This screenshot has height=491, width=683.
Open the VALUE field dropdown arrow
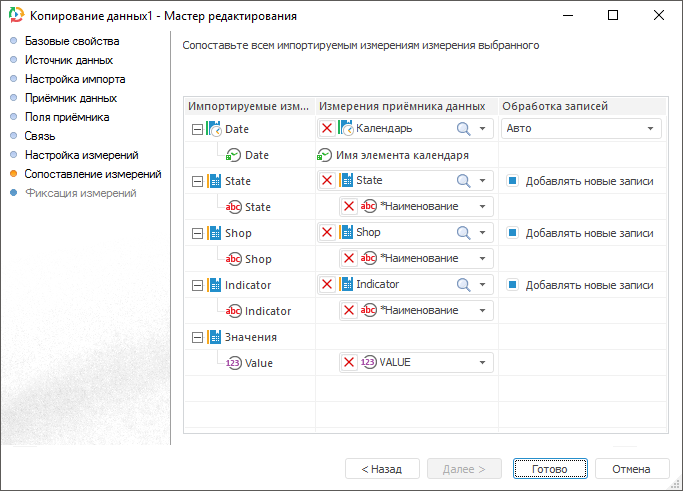[483, 362]
